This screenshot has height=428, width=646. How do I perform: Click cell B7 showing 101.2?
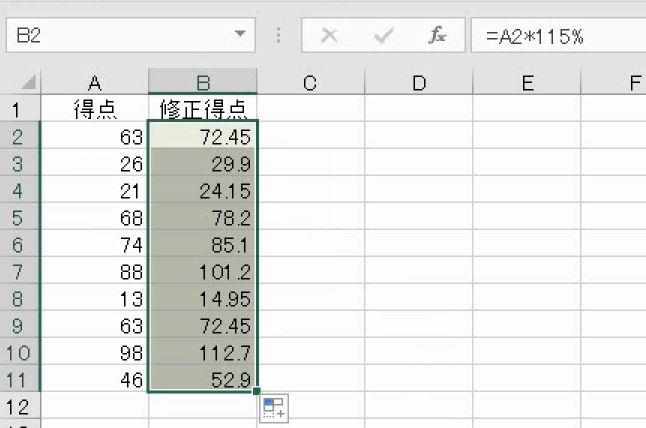pyautogui.click(x=203, y=270)
